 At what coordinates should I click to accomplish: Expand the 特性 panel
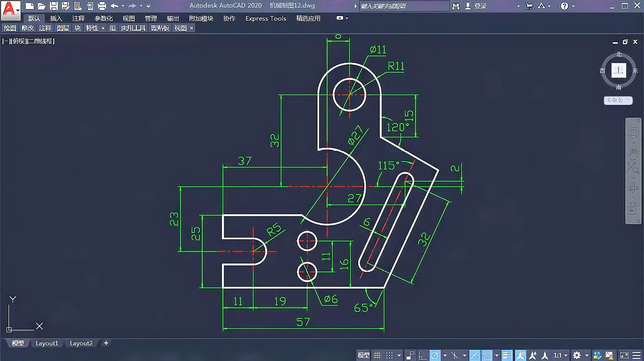pyautogui.click(x=95, y=28)
